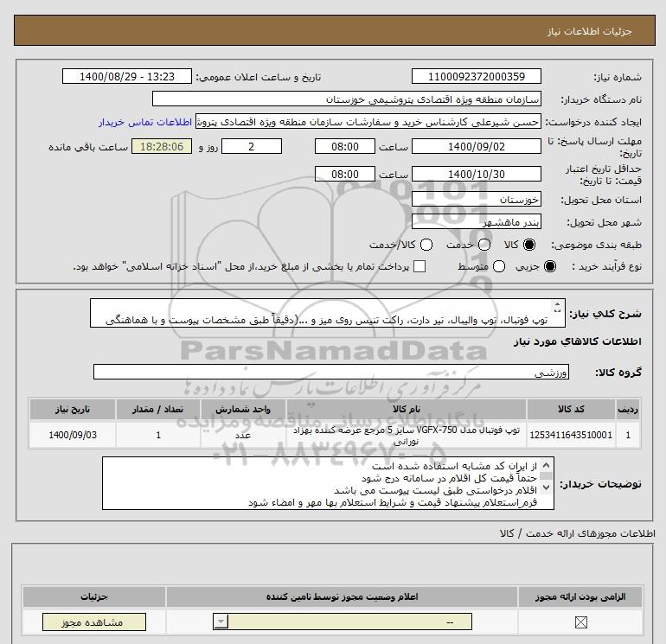
Task: Click the product name cell توپ فوتبال VGFX-750
Action: (407, 435)
